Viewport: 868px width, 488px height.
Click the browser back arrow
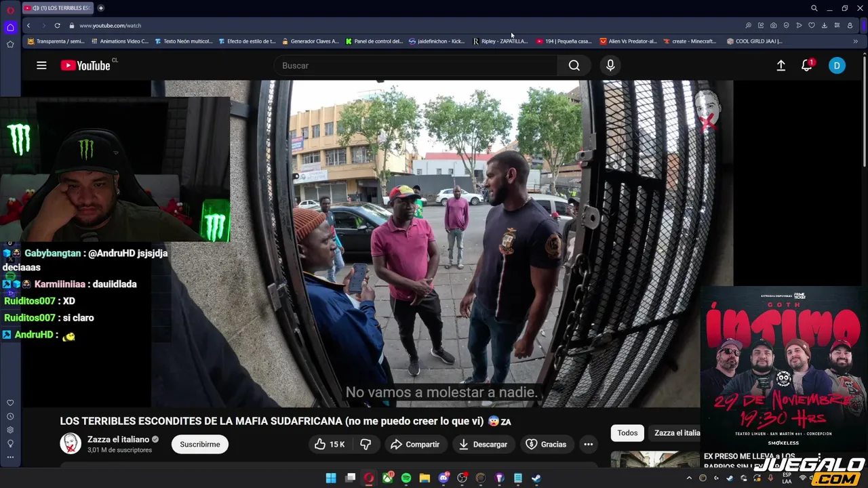point(28,25)
